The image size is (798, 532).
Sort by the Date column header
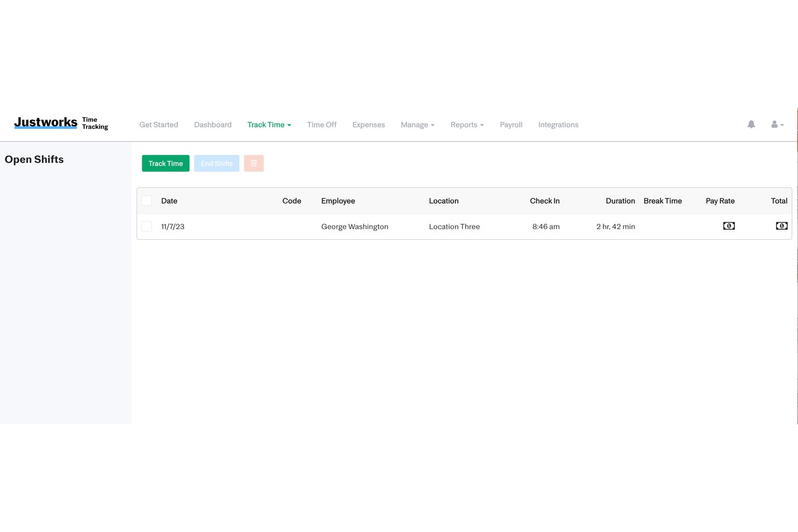169,201
